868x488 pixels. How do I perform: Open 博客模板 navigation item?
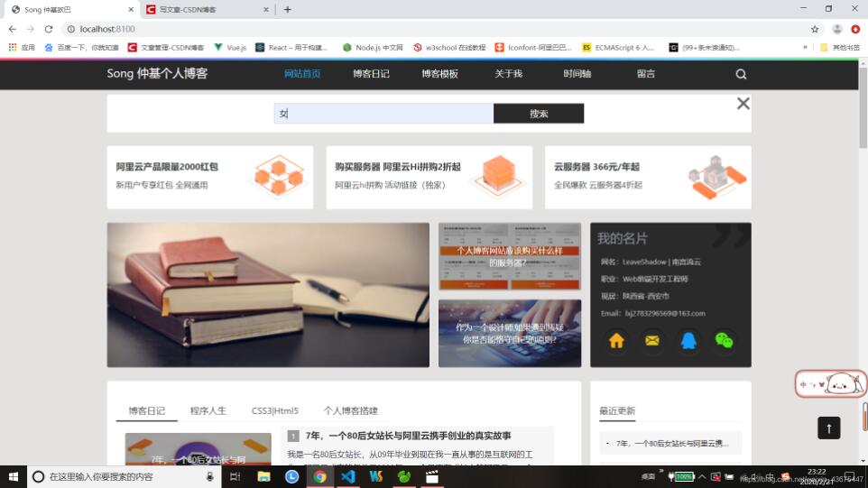[439, 74]
